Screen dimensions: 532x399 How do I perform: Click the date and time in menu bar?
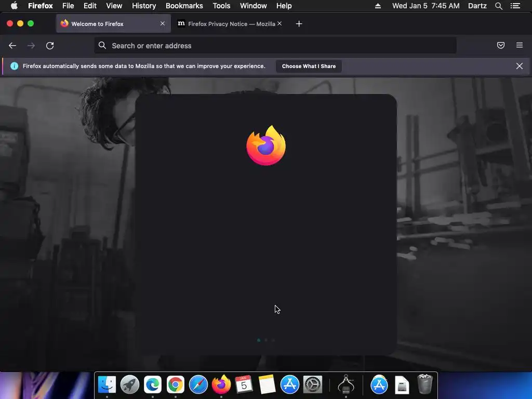coord(426,6)
